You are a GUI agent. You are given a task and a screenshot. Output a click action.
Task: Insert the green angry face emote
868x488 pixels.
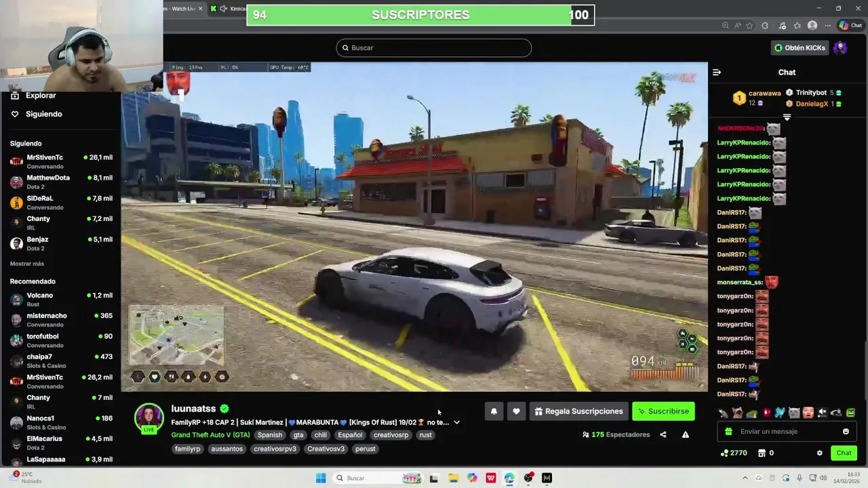[x=850, y=412]
